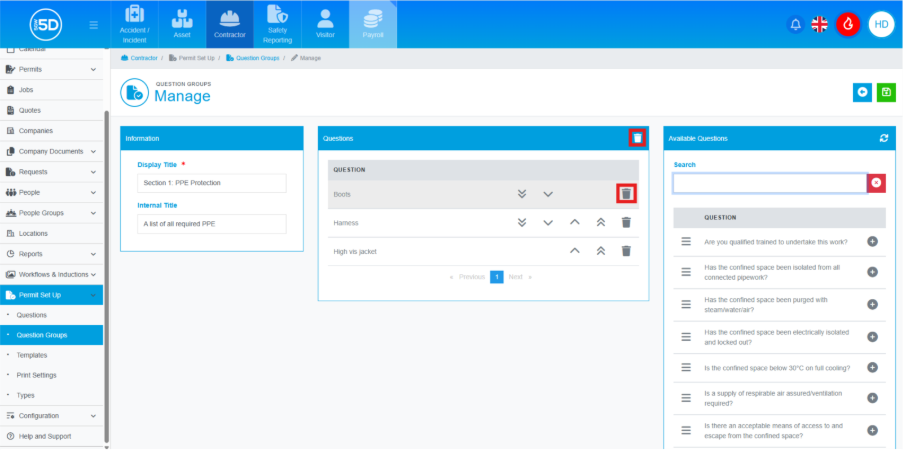Click the trash icon in Questions header
Image resolution: width=903 pixels, height=450 pixels.
click(637, 138)
